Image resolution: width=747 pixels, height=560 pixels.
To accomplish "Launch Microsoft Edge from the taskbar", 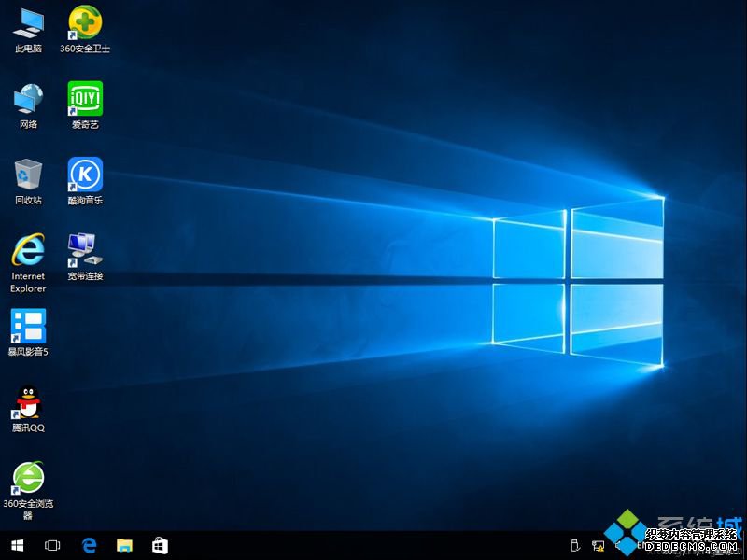I will (x=89, y=545).
